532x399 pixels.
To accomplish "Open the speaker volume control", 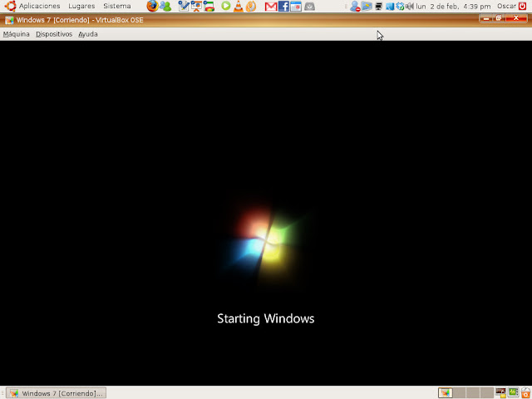I will (410, 6).
